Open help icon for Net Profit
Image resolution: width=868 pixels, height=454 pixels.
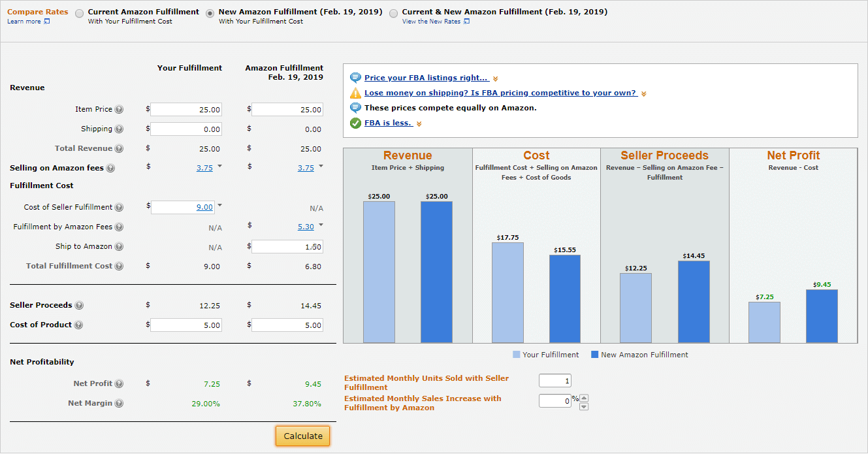coord(119,384)
